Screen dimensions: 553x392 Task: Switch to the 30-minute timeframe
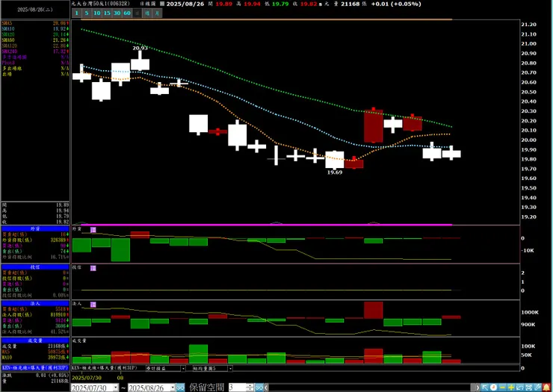(x=117, y=13)
